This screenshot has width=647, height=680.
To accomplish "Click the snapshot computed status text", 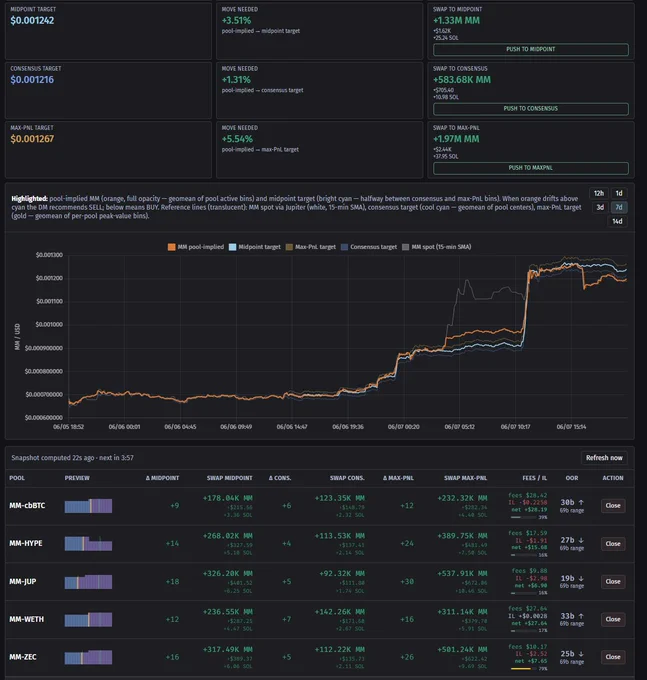I will tap(72, 458).
